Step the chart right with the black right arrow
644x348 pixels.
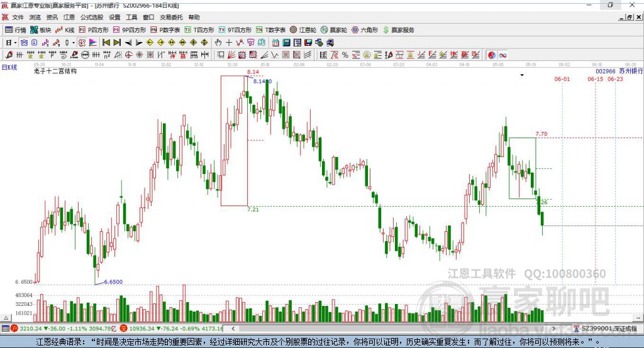coord(139,43)
